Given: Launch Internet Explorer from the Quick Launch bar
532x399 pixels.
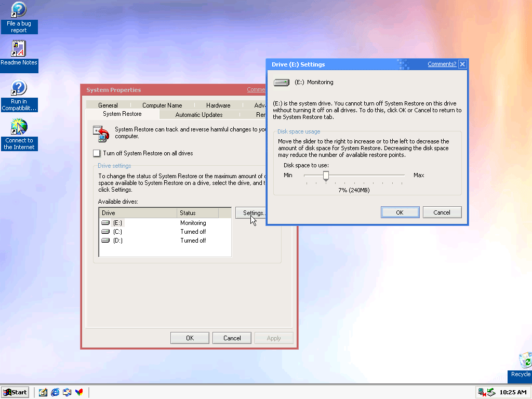Looking at the screenshot, I should [x=55, y=392].
